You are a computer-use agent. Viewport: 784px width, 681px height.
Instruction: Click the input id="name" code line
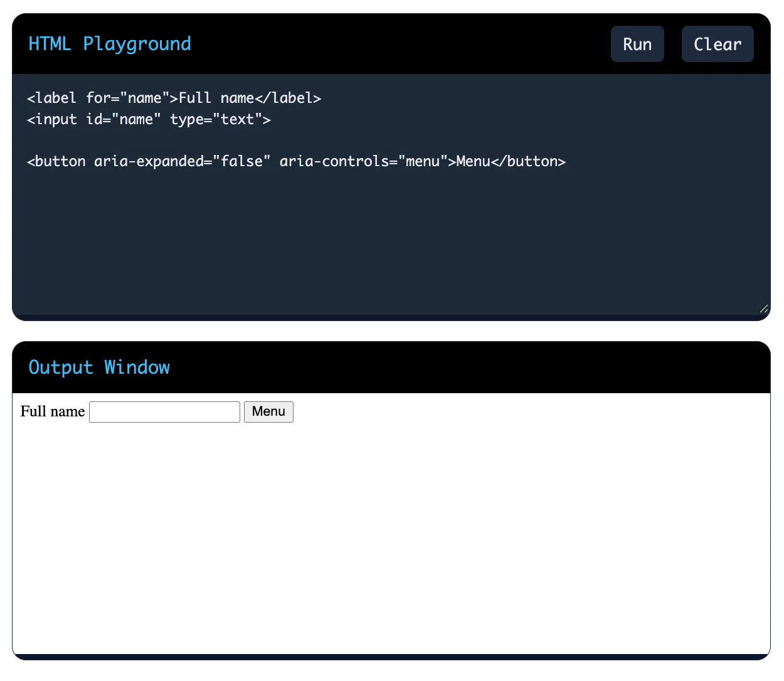pyautogui.click(x=149, y=119)
